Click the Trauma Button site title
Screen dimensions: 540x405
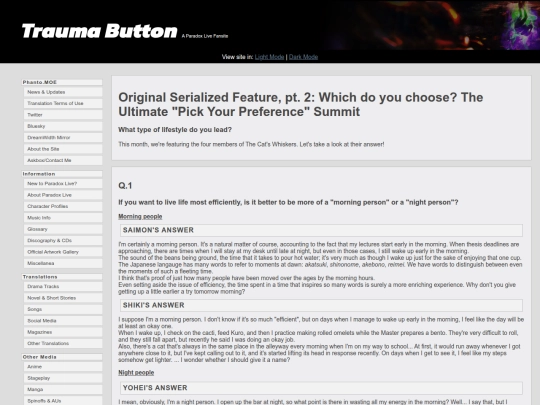point(100,31)
